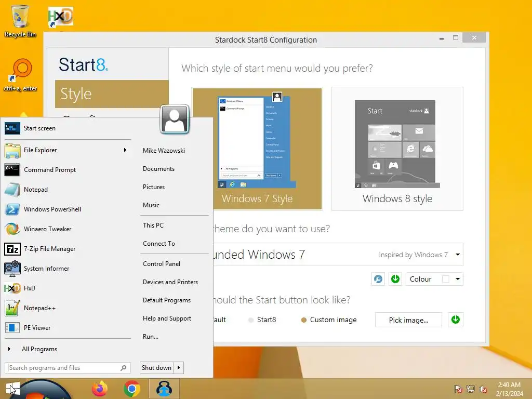Expand All Programs list
This screenshot has width=532, height=399.
pyautogui.click(x=39, y=349)
